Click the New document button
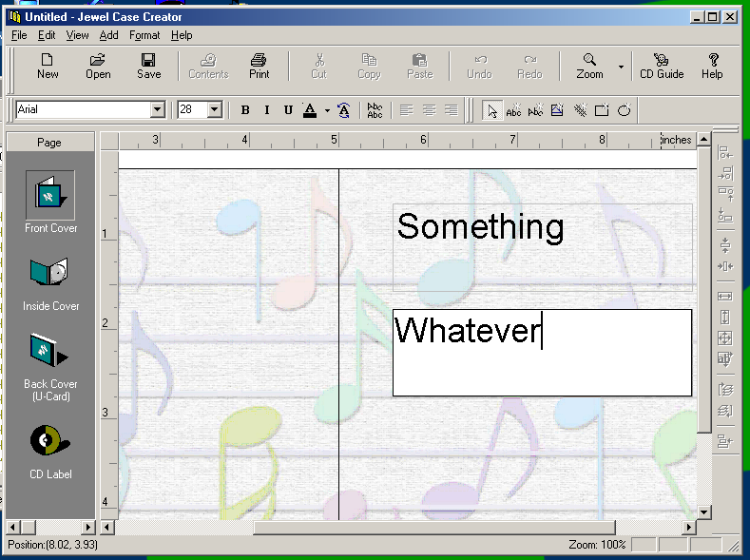This screenshot has height=560, width=750. (48, 66)
